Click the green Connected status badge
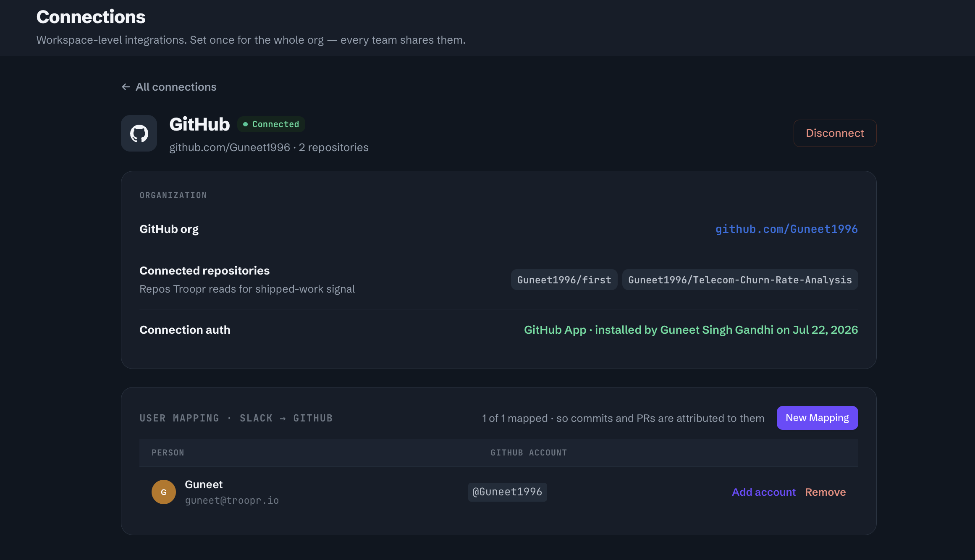The image size is (975, 560). 271,124
